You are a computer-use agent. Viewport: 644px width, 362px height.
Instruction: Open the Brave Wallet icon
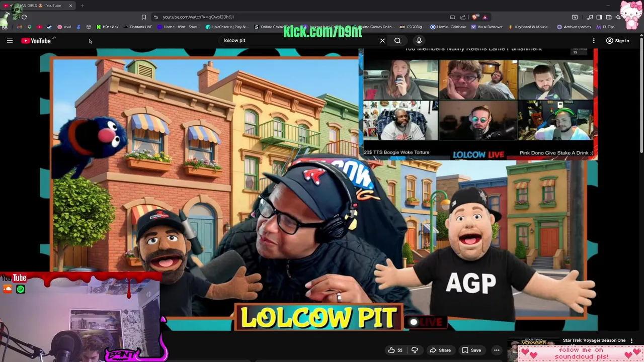click(609, 17)
